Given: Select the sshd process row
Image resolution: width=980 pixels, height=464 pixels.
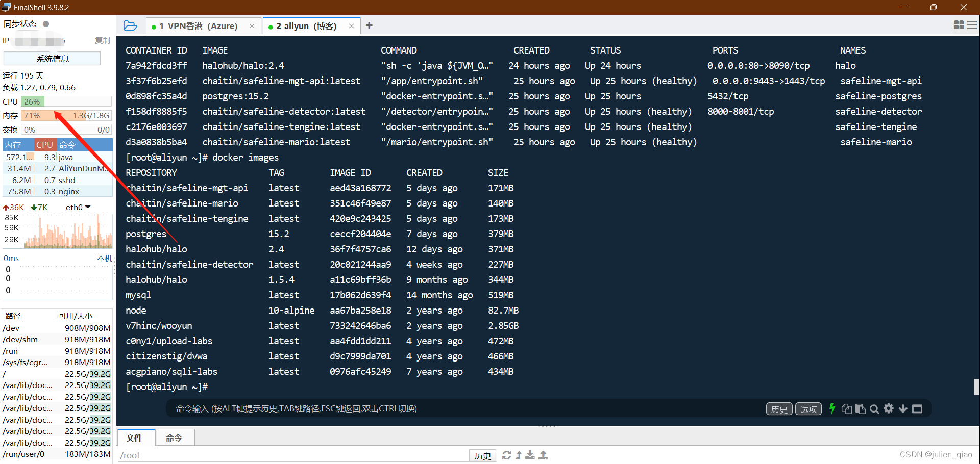Looking at the screenshot, I should click(58, 180).
